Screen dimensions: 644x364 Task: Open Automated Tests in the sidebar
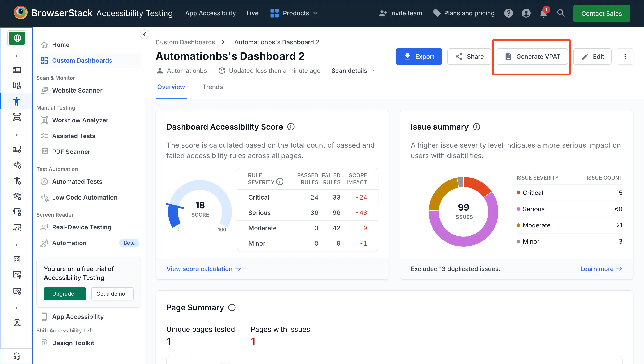point(88,182)
